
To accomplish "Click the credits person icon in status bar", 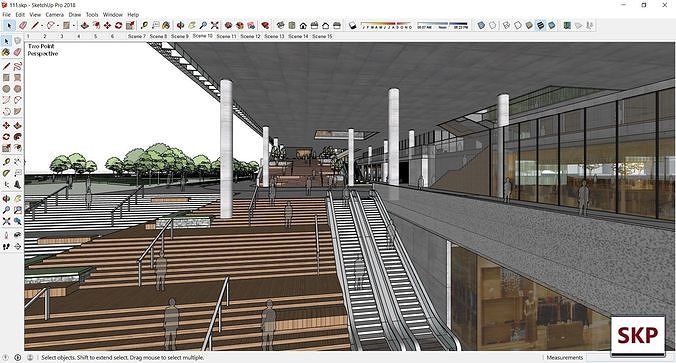I will pos(30,357).
